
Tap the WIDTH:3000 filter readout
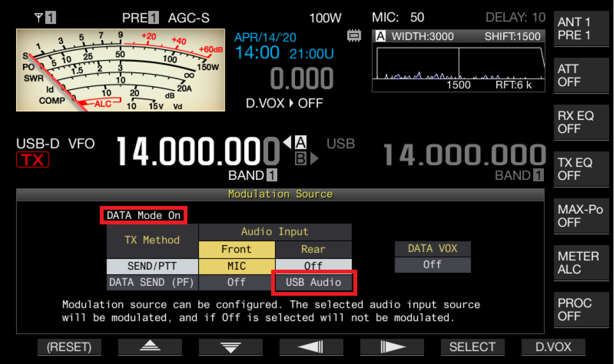(x=422, y=36)
